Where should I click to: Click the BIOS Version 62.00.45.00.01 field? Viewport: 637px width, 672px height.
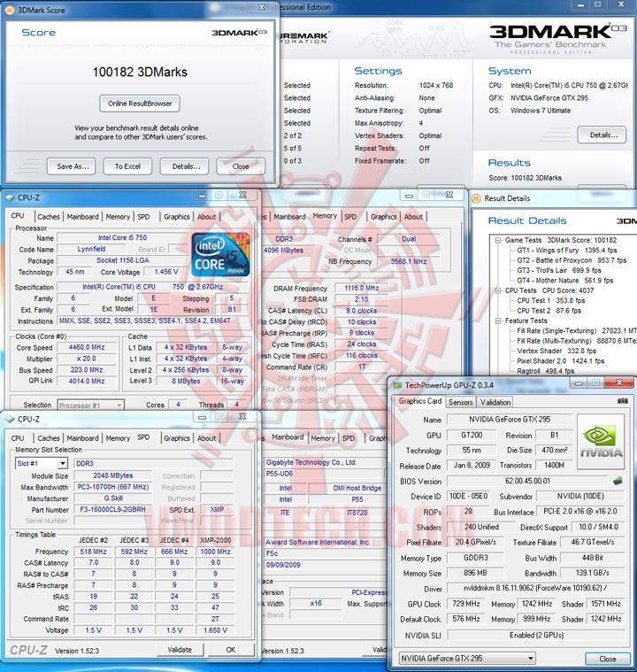pyautogui.click(x=527, y=481)
